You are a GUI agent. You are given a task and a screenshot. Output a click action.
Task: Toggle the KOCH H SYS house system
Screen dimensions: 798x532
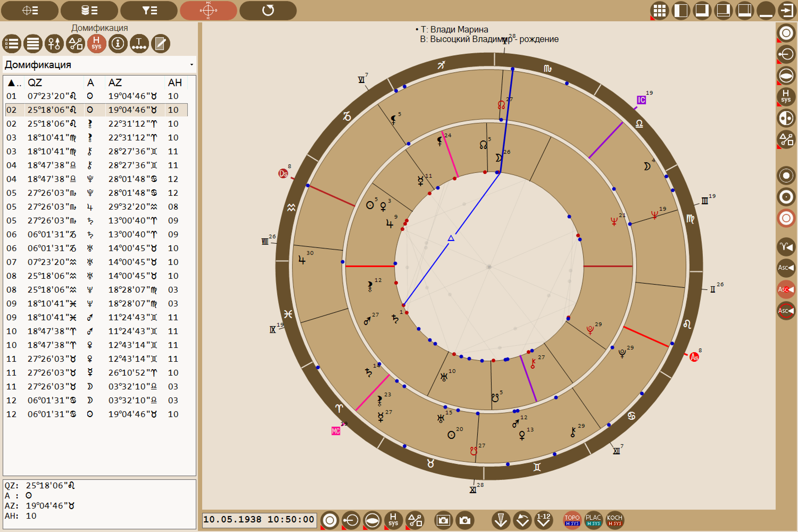coord(614,520)
